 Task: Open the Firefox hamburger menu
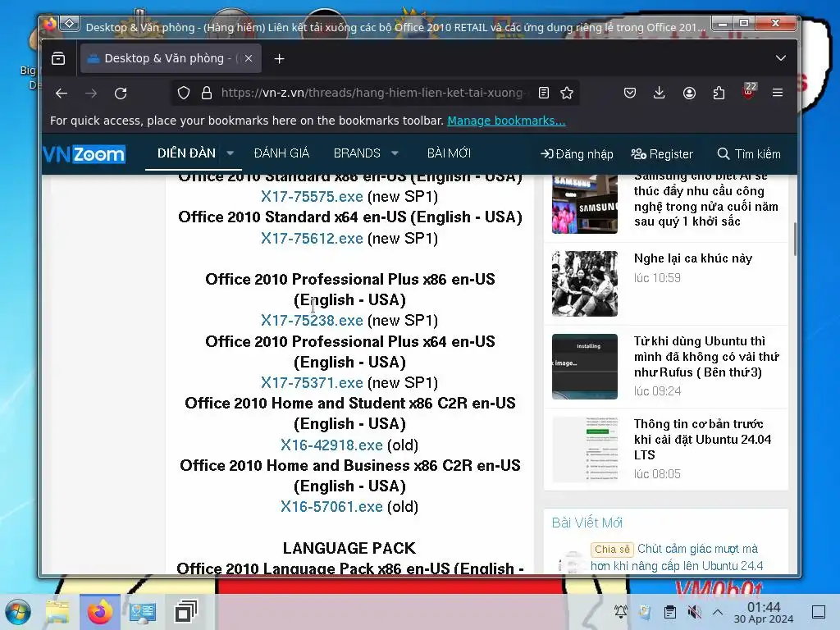(778, 93)
